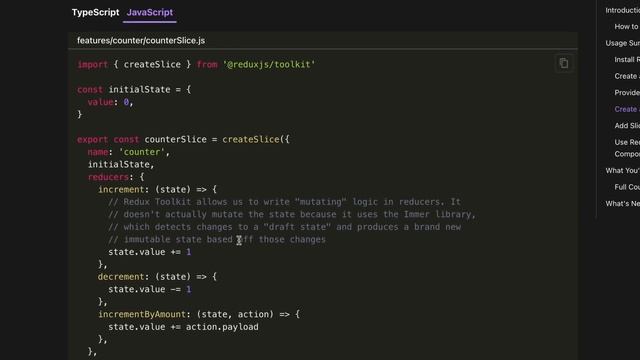
Task: Click the 'state.value += 1' statement
Action: [149, 252]
